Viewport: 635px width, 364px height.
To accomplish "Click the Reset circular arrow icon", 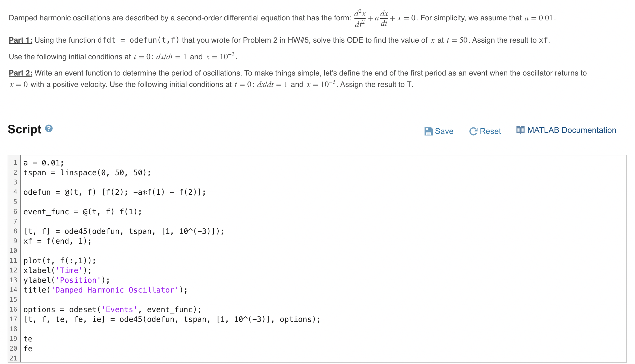I will 473,131.
